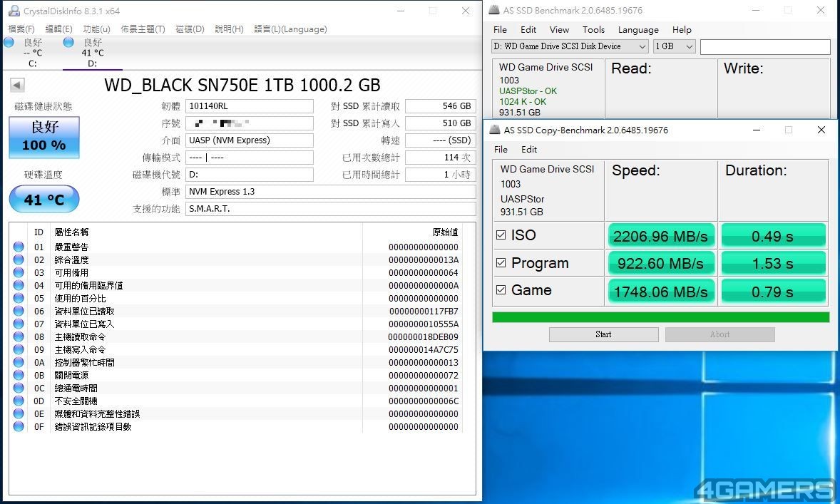Click the Game speed result 1748.06 MB/s
The width and height of the screenshot is (840, 504).
[x=661, y=292]
